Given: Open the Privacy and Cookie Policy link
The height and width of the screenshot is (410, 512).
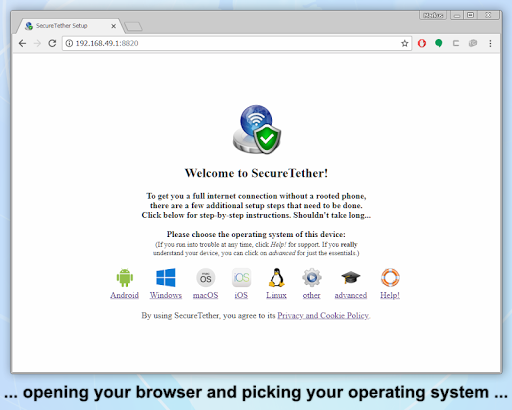Looking at the screenshot, I should point(323,315).
